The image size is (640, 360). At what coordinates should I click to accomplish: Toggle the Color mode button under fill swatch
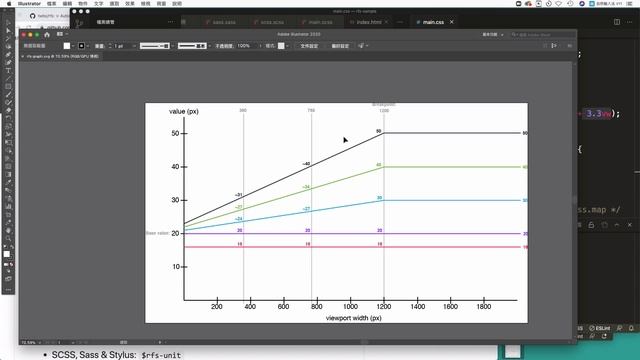tap(5, 264)
